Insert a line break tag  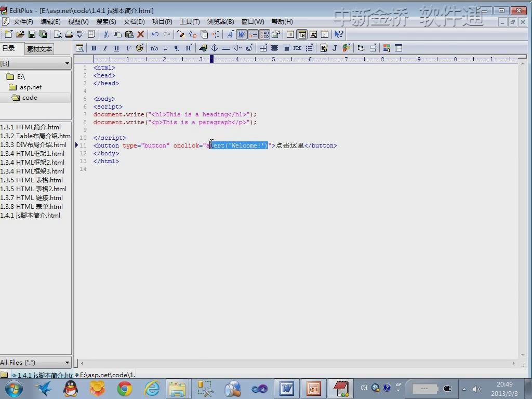tap(165, 48)
